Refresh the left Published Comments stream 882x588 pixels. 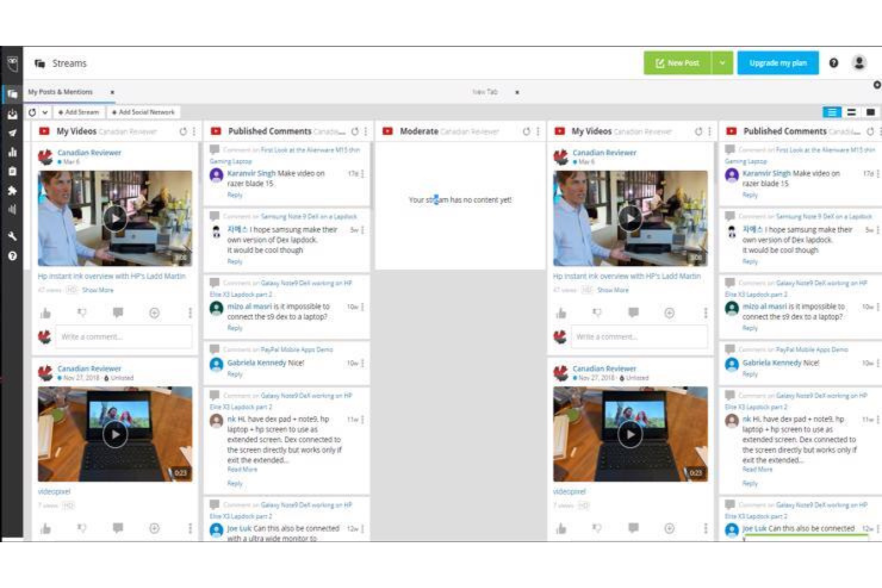click(355, 131)
